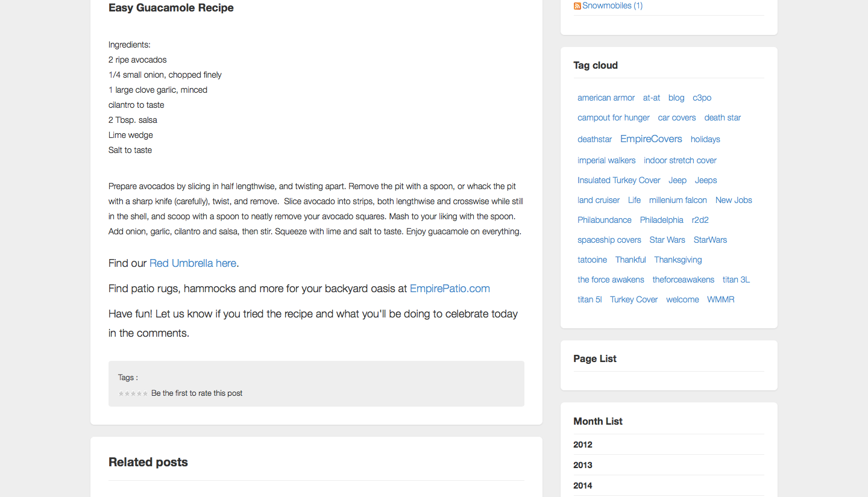Select the Thanksgiving tag

pos(678,260)
